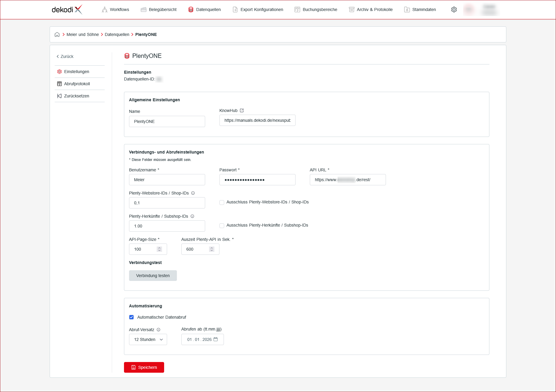Image resolution: width=556 pixels, height=392 pixels.
Task: Open the KnowHub external link icon
Action: pos(242,110)
